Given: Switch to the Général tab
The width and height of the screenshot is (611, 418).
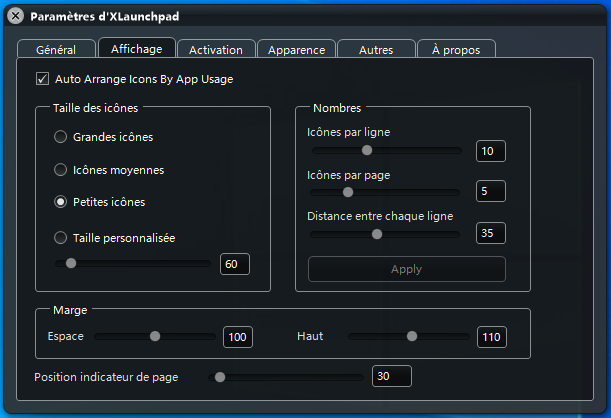Looking at the screenshot, I should tap(56, 49).
